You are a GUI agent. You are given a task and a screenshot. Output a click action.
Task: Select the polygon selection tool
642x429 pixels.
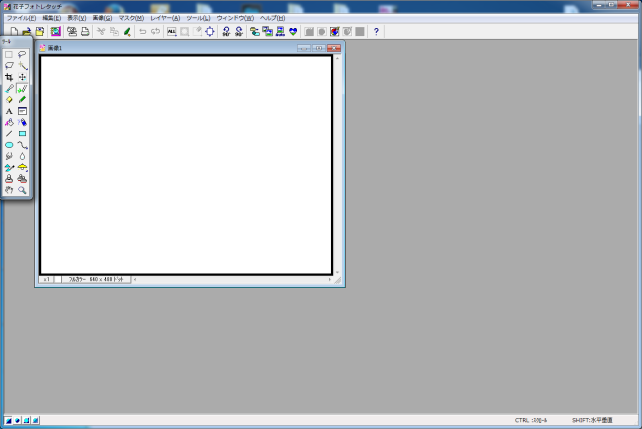9,65
